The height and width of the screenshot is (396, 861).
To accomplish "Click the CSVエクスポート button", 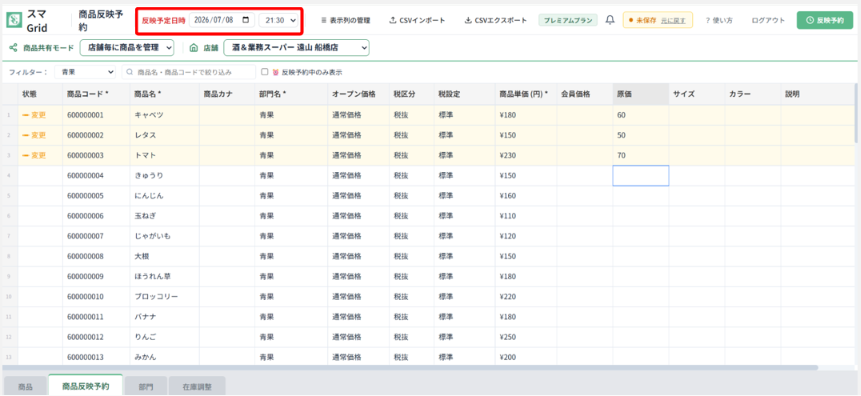I will click(495, 20).
